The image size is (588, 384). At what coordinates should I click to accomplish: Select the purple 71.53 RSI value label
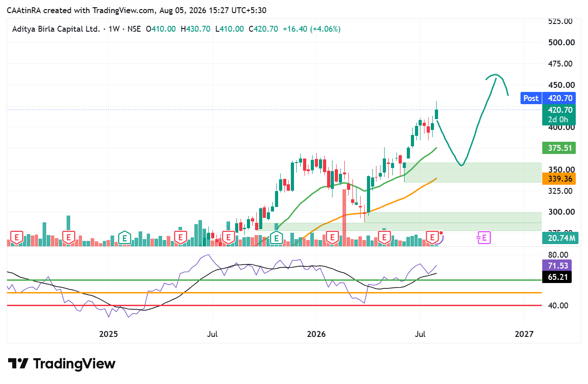click(x=557, y=265)
